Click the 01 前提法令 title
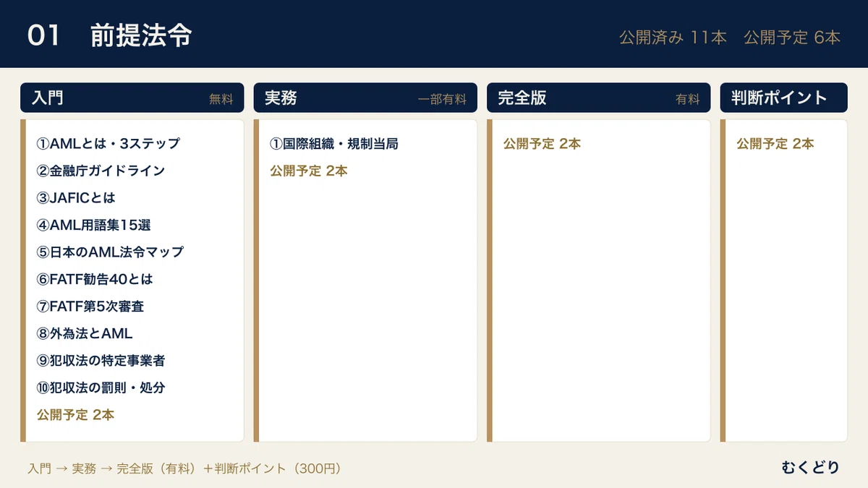This screenshot has height=488, width=868. point(110,35)
